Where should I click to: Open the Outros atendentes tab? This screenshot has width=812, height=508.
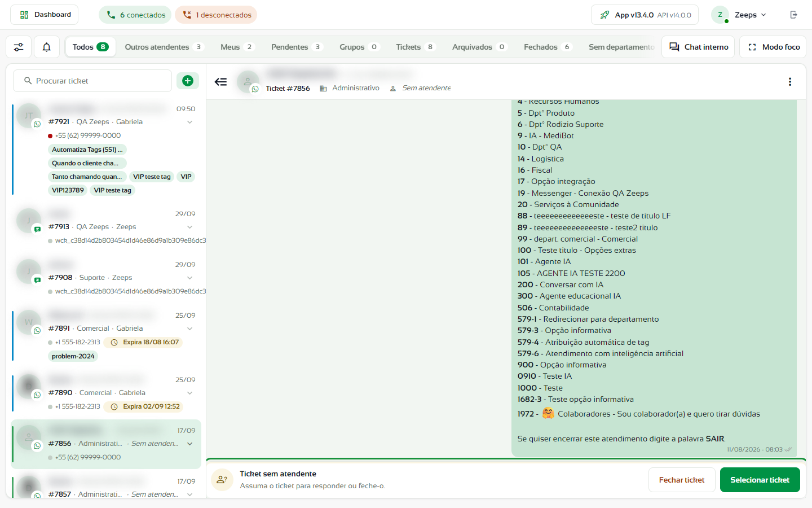tap(164, 47)
